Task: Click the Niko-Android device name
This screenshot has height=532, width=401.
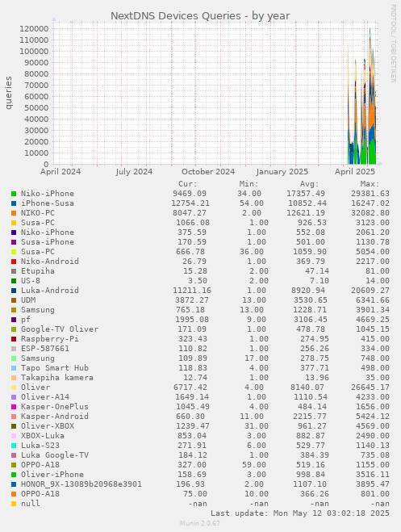Action: tap(50, 262)
